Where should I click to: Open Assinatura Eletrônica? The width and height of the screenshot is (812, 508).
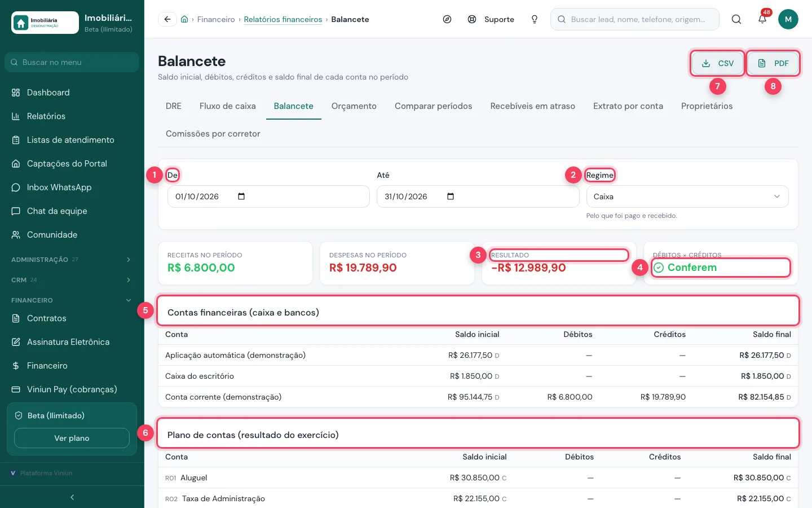pyautogui.click(x=72, y=342)
